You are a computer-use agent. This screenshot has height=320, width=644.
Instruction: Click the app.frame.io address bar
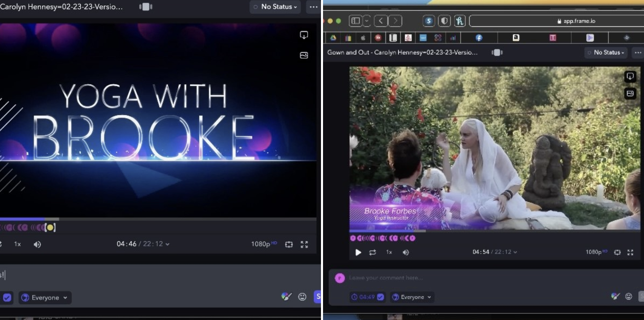[556, 21]
